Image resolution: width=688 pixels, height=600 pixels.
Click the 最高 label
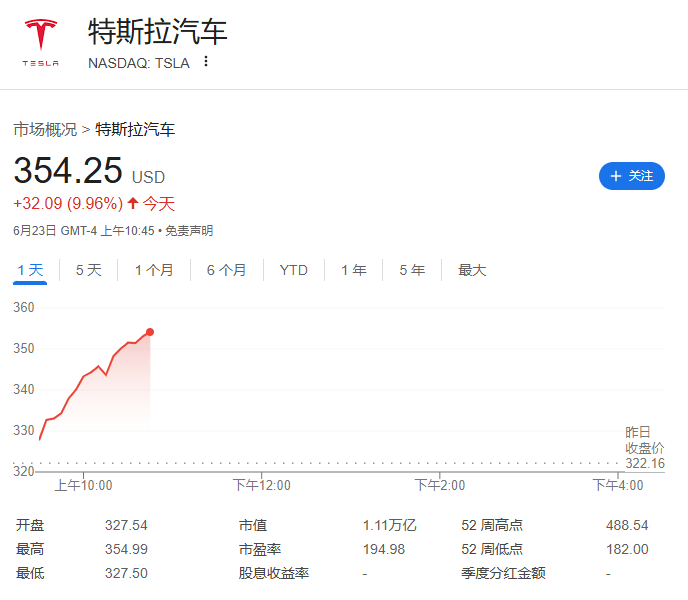[x=30, y=550]
